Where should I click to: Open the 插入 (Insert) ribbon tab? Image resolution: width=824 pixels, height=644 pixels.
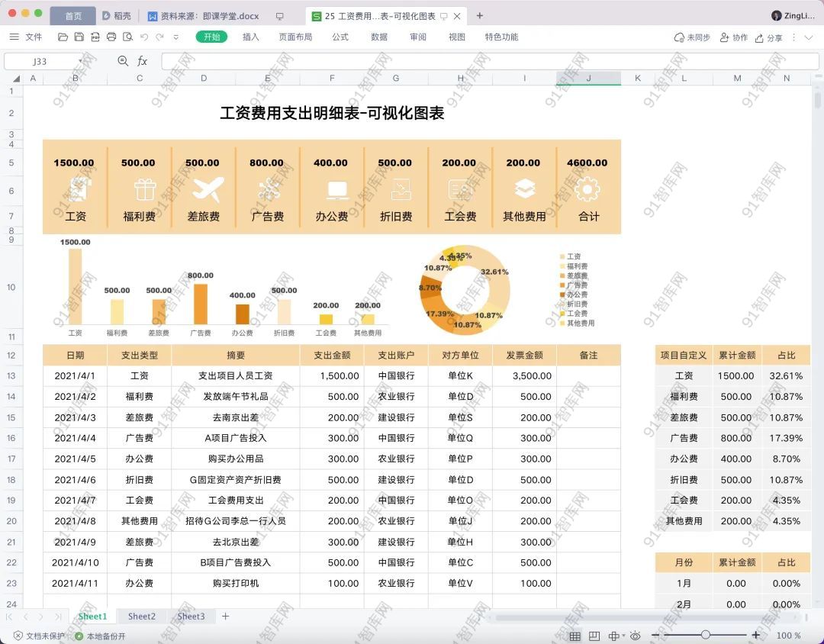pyautogui.click(x=250, y=37)
